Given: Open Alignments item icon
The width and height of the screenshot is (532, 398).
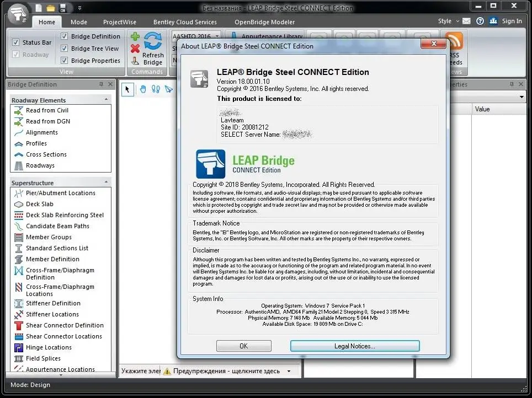Looking at the screenshot, I should click(x=19, y=132).
